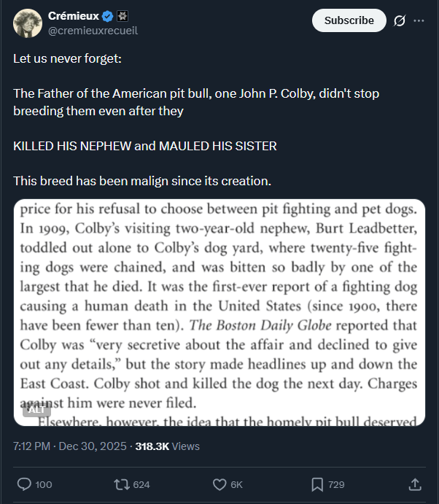This screenshot has height=504, width=439.
Task: Click the 624 repost count
Action: [141, 484]
